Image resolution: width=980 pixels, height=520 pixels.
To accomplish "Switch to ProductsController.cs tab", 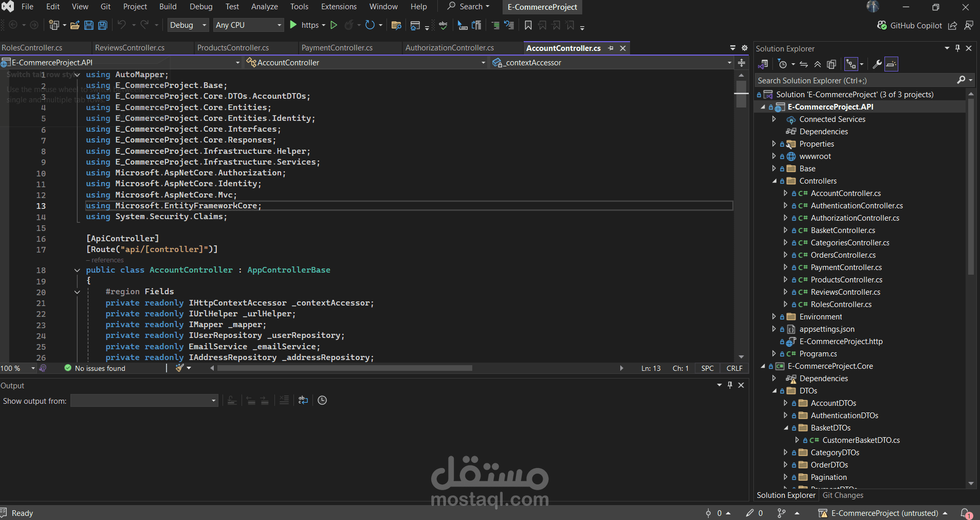I will 233,48.
